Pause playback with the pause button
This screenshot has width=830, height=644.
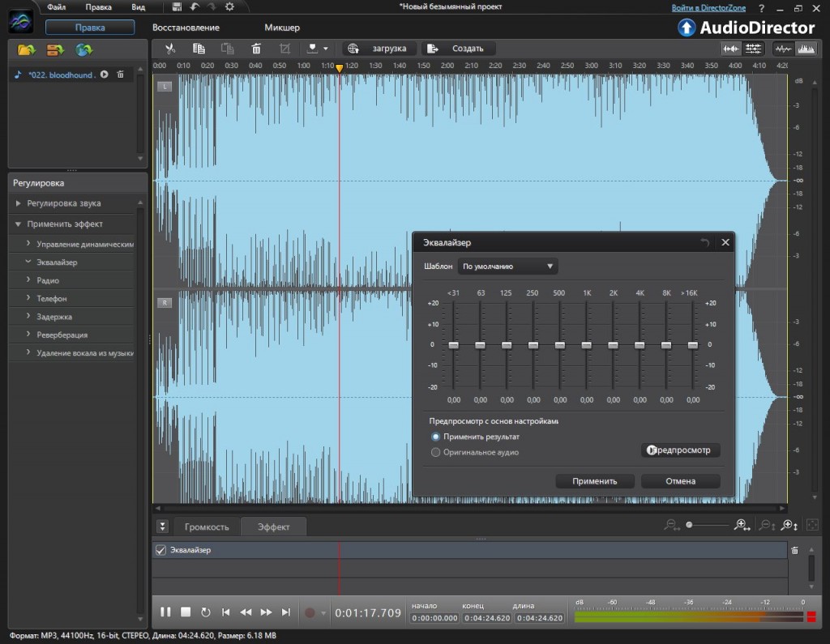click(165, 612)
